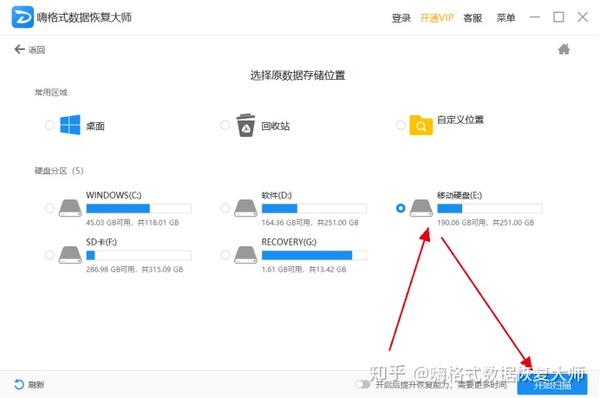The width and height of the screenshot is (600, 398).
Task: Select the 桌面 radio button
Action: [x=49, y=125]
